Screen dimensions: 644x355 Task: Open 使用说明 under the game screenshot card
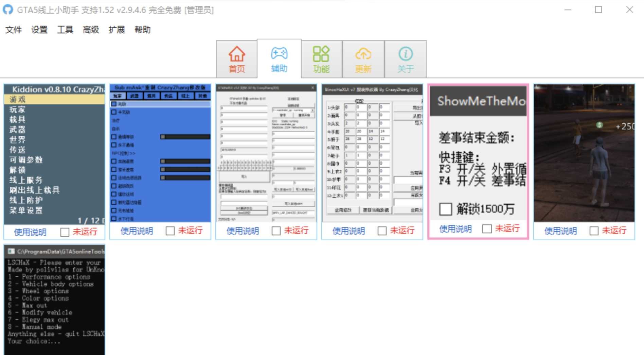tap(560, 231)
